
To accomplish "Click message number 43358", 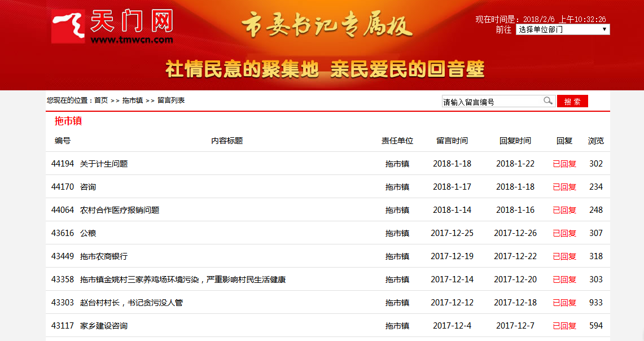I will [63, 279].
